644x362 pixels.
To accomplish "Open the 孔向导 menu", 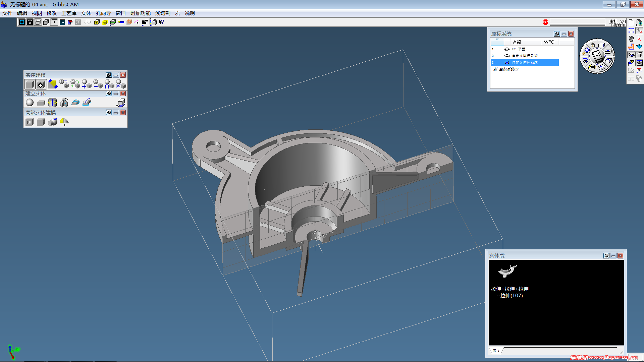I will click(103, 13).
